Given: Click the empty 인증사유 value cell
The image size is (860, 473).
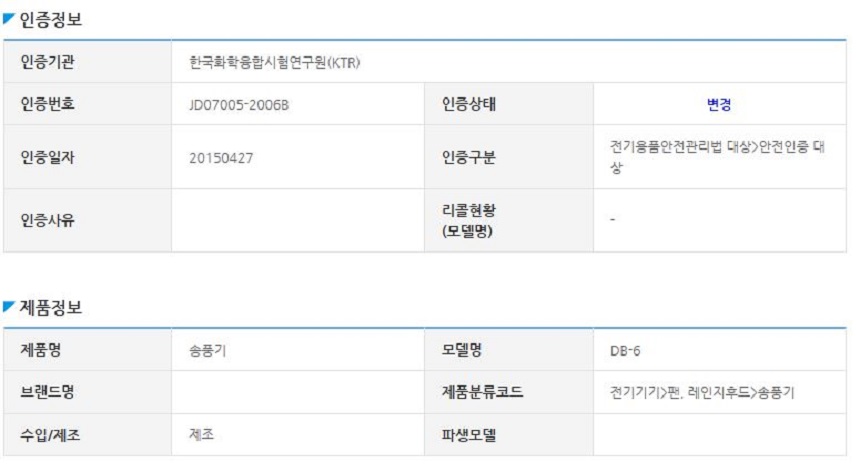Looking at the screenshot, I should click(x=298, y=221).
